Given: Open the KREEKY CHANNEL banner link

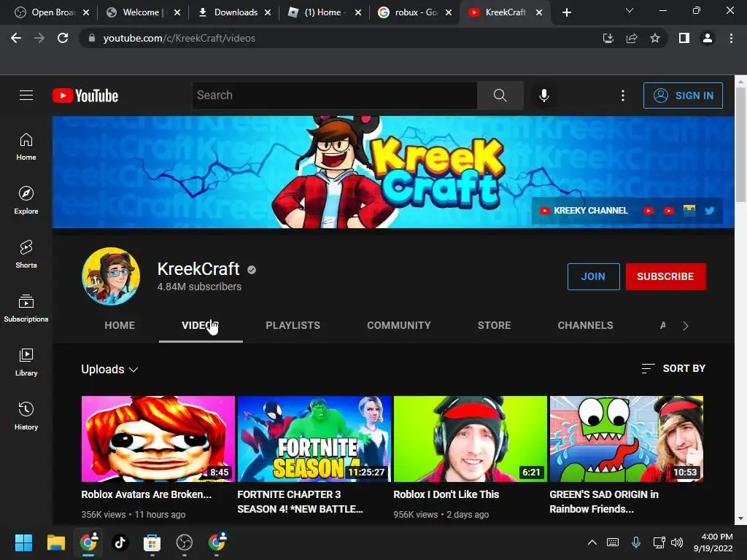Looking at the screenshot, I should 584,211.
